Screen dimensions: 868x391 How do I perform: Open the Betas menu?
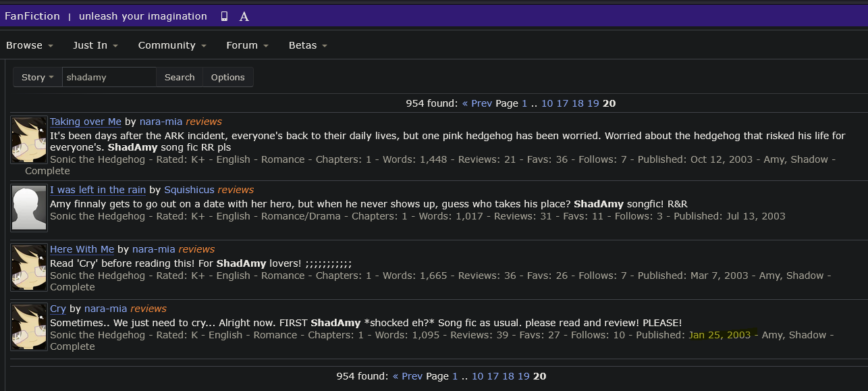[x=308, y=45]
